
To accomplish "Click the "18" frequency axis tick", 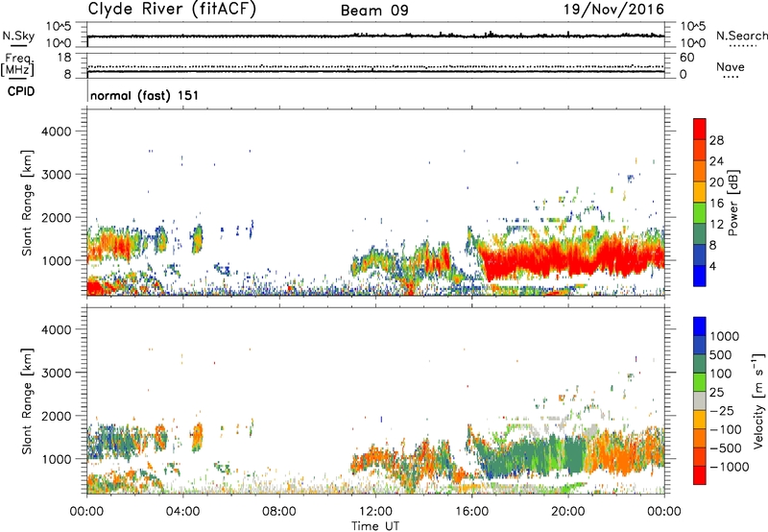I will [x=64, y=58].
